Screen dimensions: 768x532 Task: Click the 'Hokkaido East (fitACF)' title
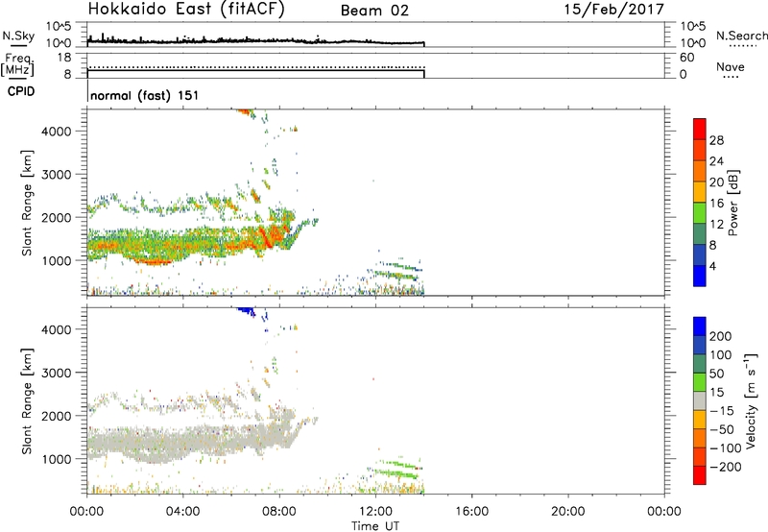(x=185, y=10)
